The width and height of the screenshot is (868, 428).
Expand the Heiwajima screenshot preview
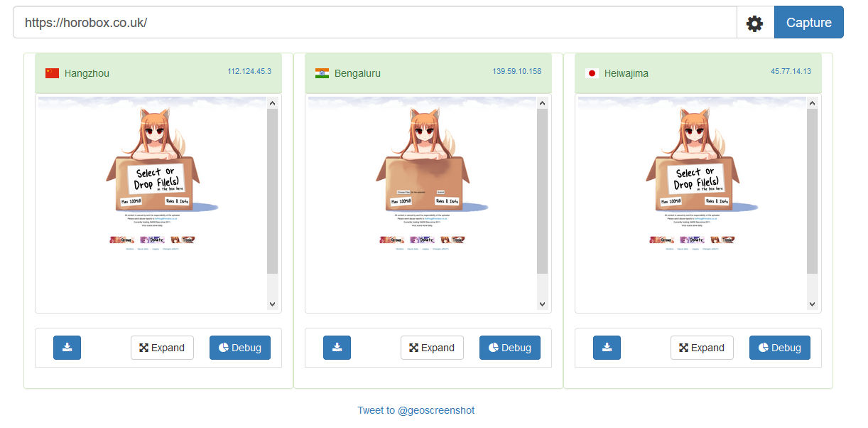click(x=702, y=348)
